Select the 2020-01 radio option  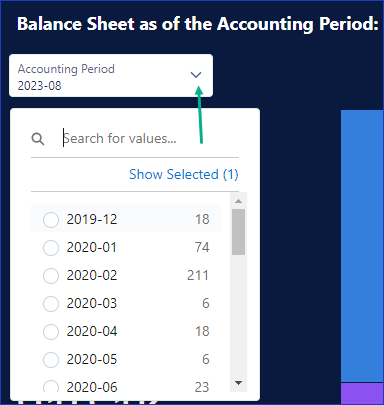(x=51, y=248)
